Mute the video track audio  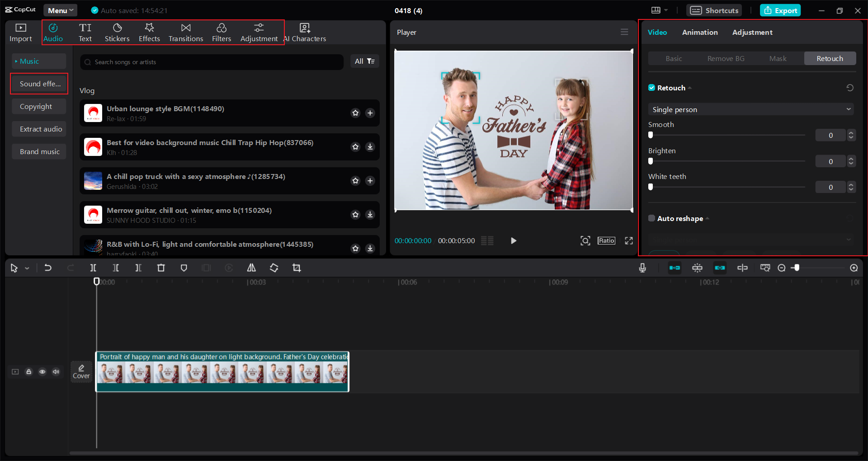click(x=56, y=372)
